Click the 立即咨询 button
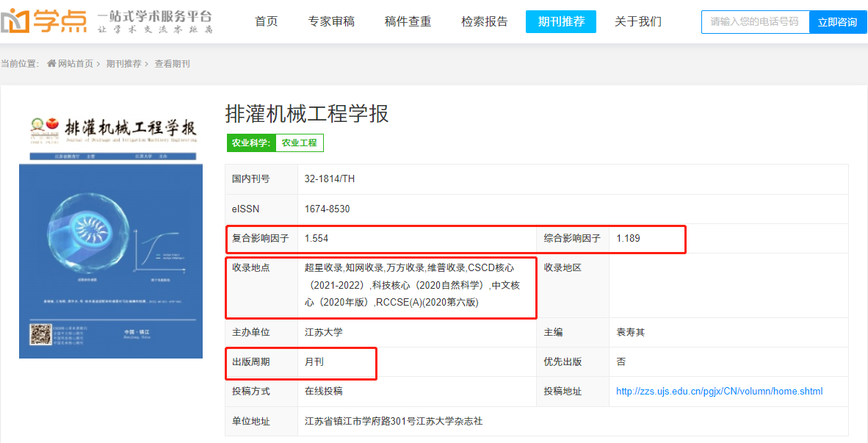The image size is (868, 443). 838,22
